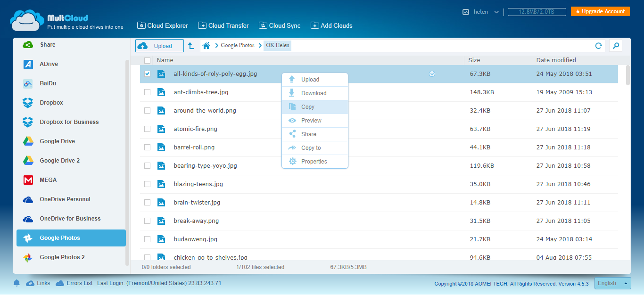
Task: Open the Links link in footer
Action: point(38,283)
